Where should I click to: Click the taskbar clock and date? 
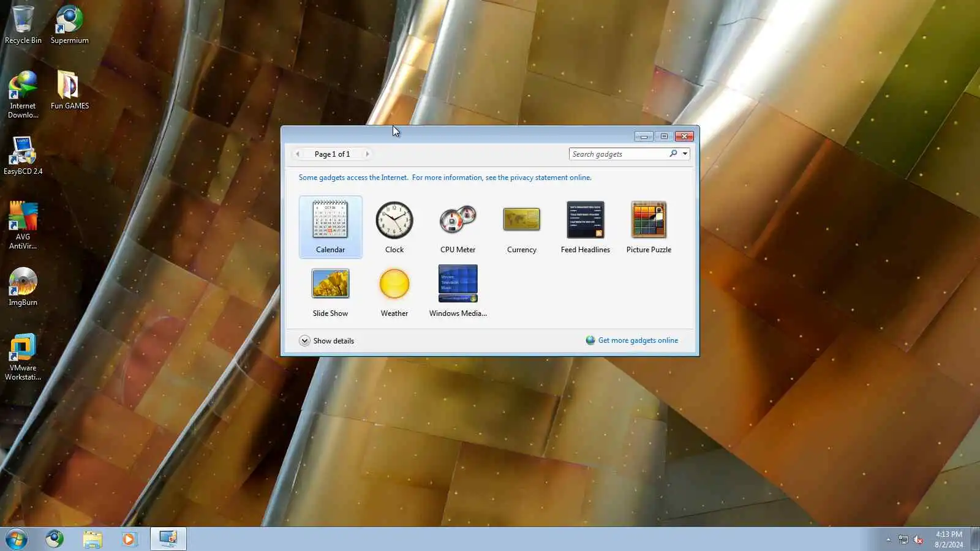pos(949,539)
